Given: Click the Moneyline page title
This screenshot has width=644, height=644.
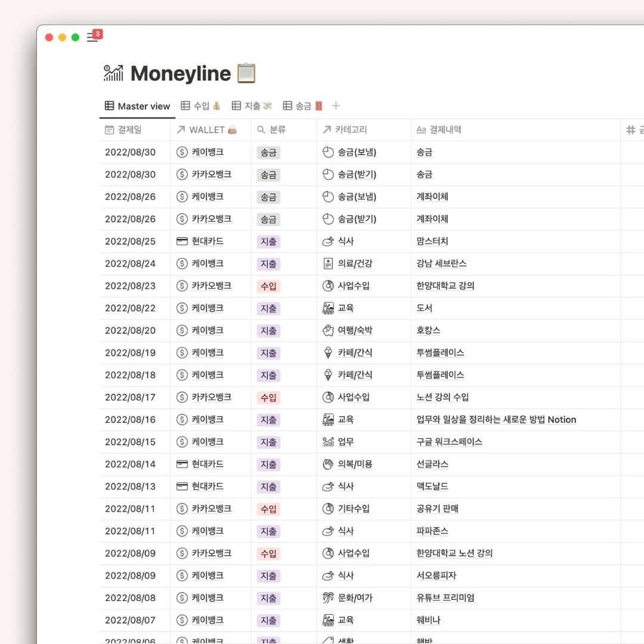Looking at the screenshot, I should point(181,73).
